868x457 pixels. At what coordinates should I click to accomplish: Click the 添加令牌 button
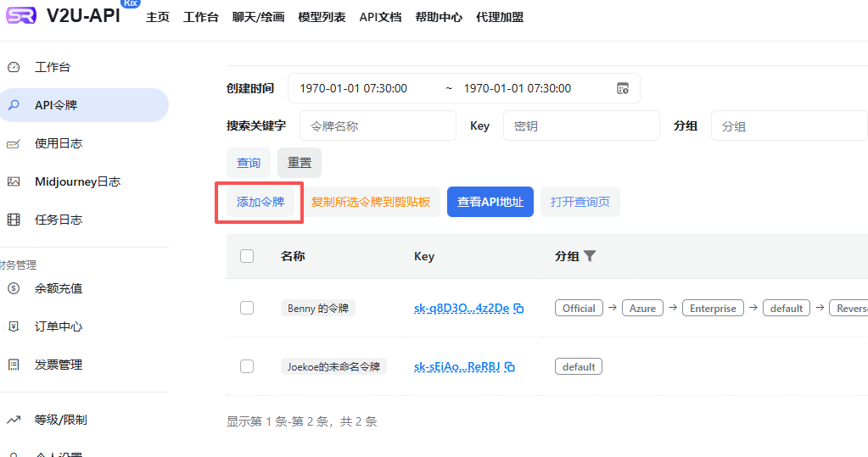pyautogui.click(x=260, y=202)
